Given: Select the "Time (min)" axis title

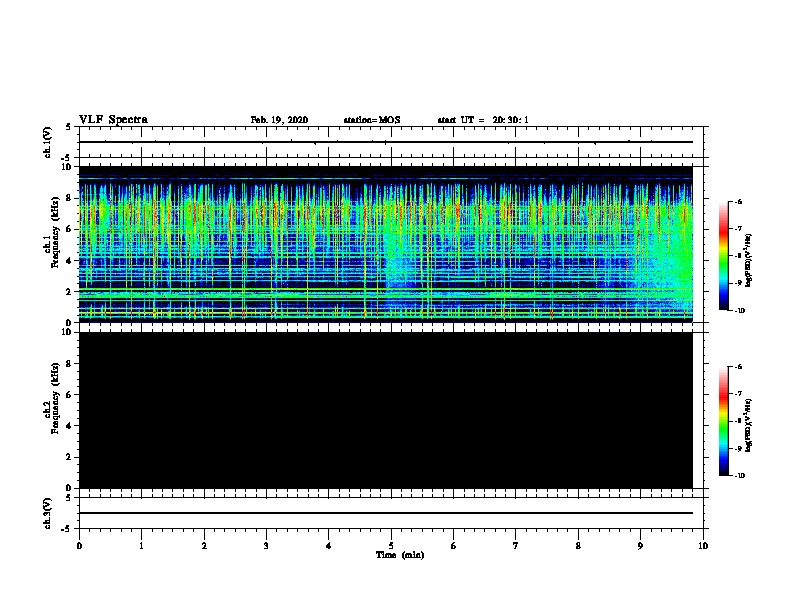Looking at the screenshot, I should [400, 555].
